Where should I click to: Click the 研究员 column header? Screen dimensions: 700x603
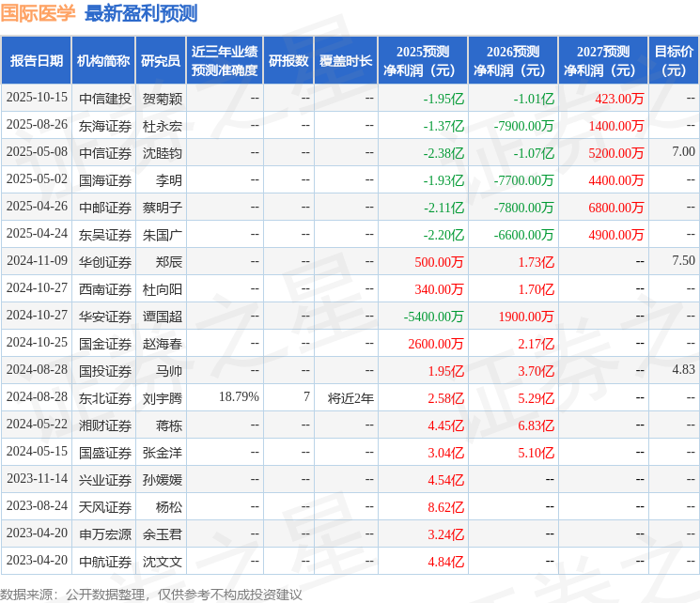(x=161, y=61)
